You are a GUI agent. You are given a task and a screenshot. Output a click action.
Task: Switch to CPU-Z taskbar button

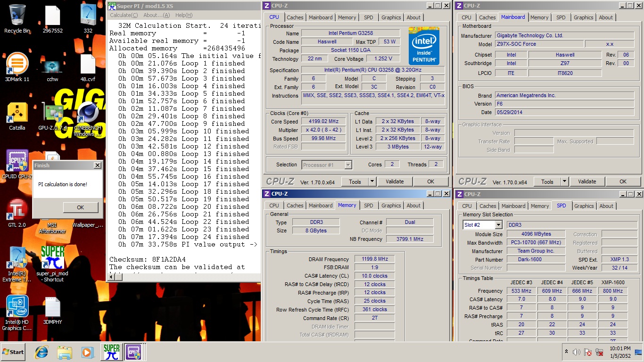click(x=133, y=352)
